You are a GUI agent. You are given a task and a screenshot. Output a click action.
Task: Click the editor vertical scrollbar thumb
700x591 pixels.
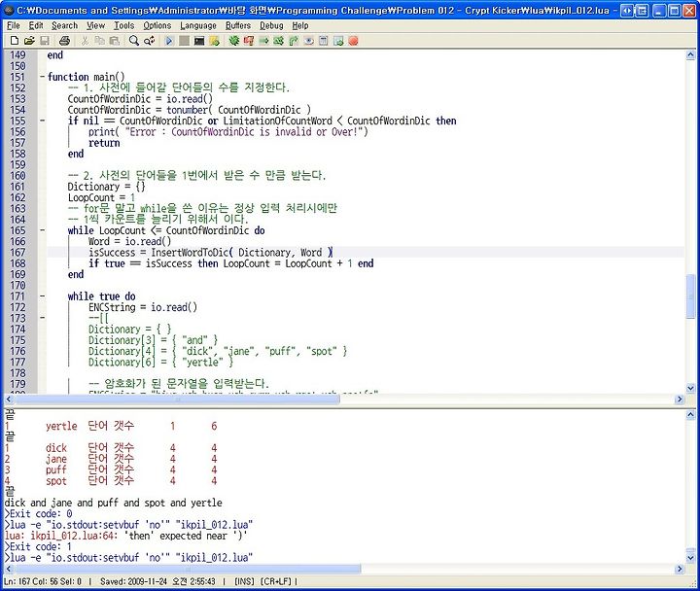point(690,296)
